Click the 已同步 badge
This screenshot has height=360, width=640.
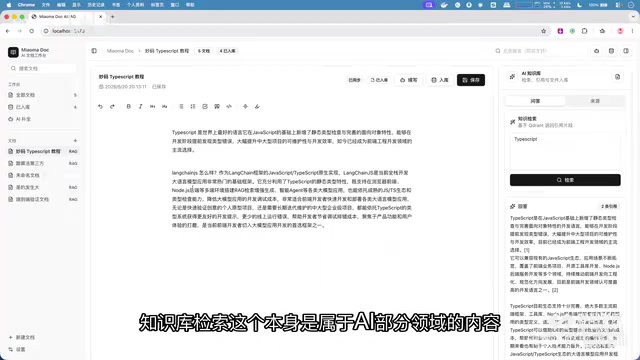coord(354,80)
